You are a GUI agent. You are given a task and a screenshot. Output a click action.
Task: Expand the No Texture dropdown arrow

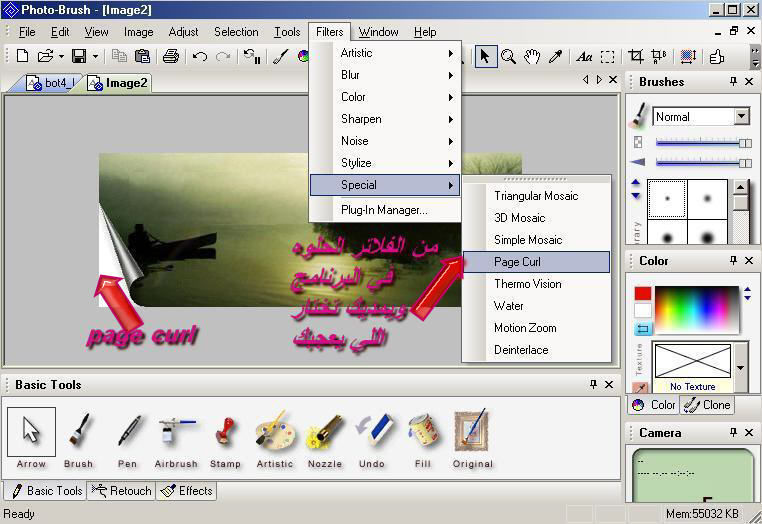coord(741,367)
